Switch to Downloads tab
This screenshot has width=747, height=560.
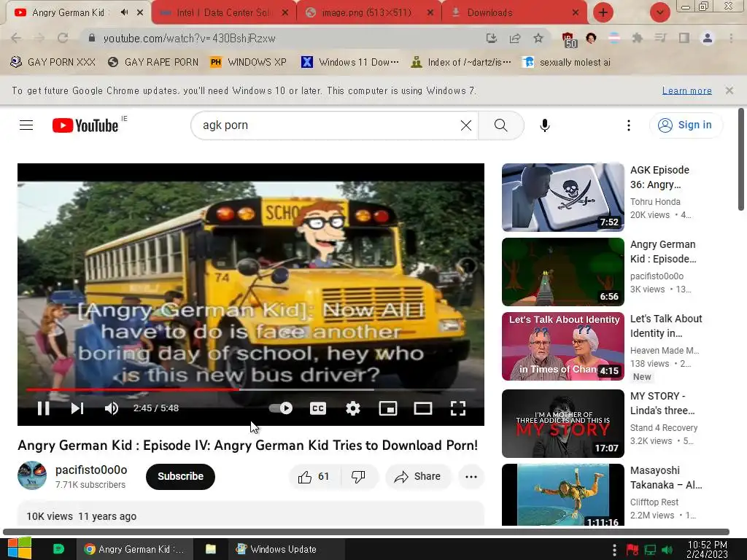coord(514,12)
